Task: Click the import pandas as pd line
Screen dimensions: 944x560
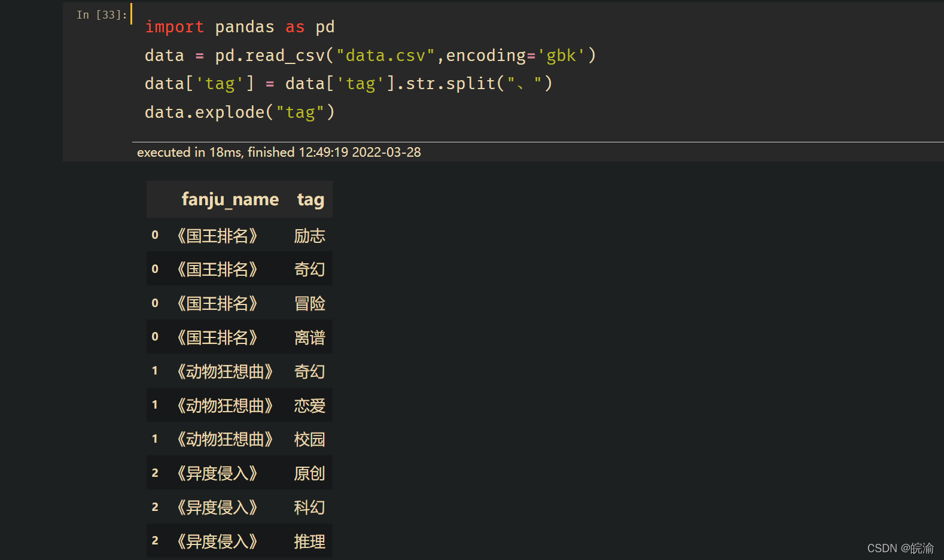Action: tap(239, 27)
